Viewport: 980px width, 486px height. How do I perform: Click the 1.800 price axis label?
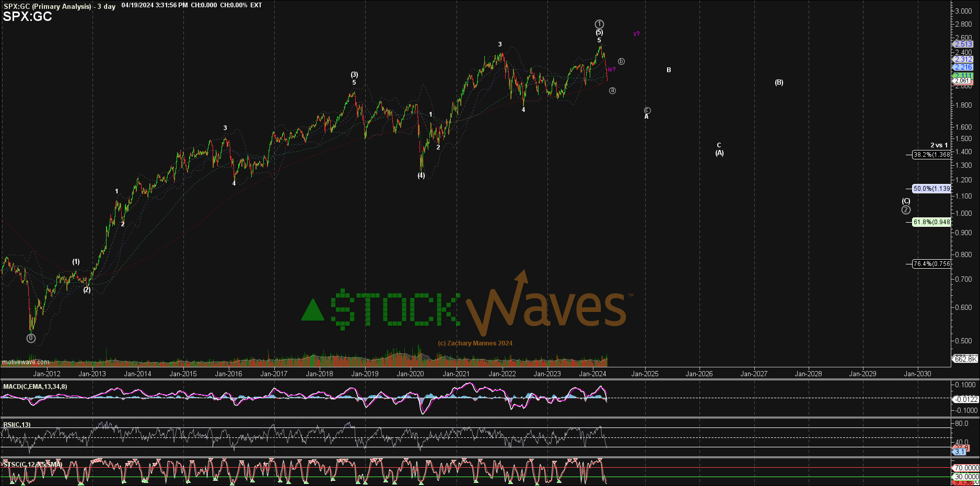pos(963,105)
